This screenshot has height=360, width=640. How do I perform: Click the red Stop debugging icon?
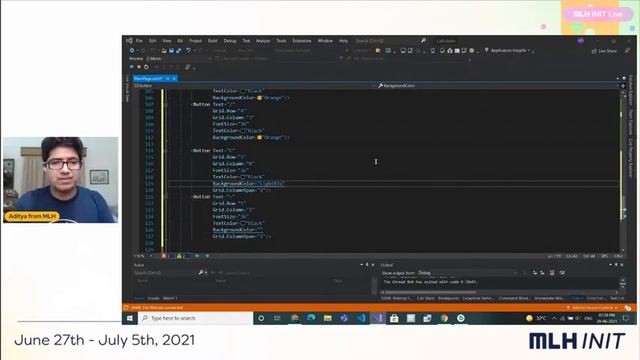pos(139,67)
